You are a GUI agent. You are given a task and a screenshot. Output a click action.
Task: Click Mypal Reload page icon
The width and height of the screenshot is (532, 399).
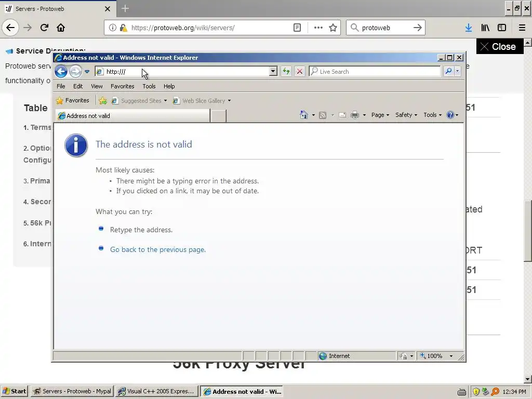coord(44,28)
